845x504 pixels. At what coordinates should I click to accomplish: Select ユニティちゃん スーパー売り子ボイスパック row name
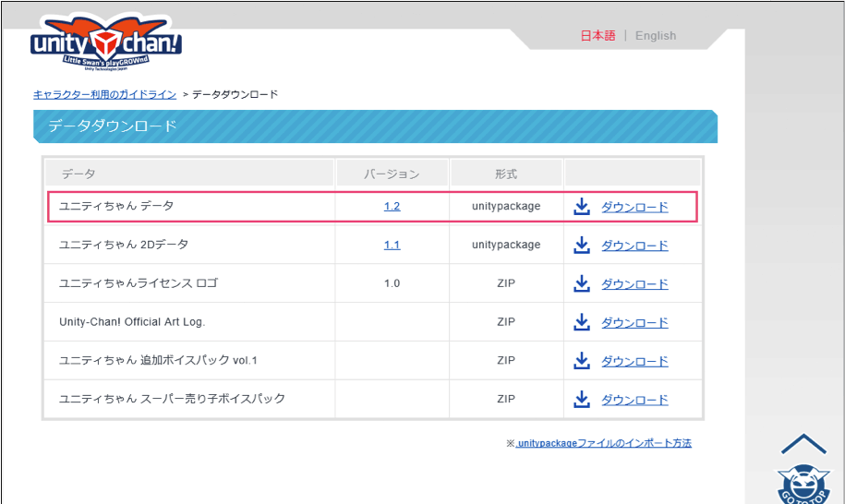coord(172,399)
